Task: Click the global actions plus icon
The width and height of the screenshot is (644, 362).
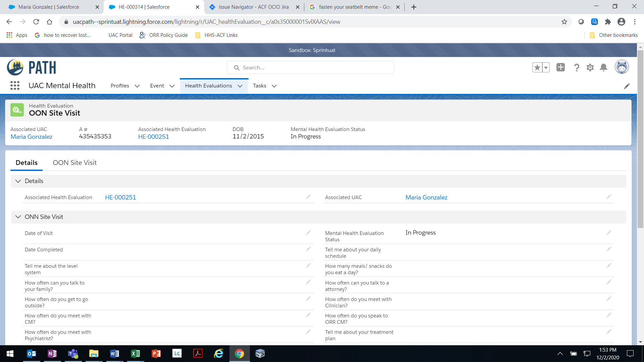Action: tap(560, 67)
